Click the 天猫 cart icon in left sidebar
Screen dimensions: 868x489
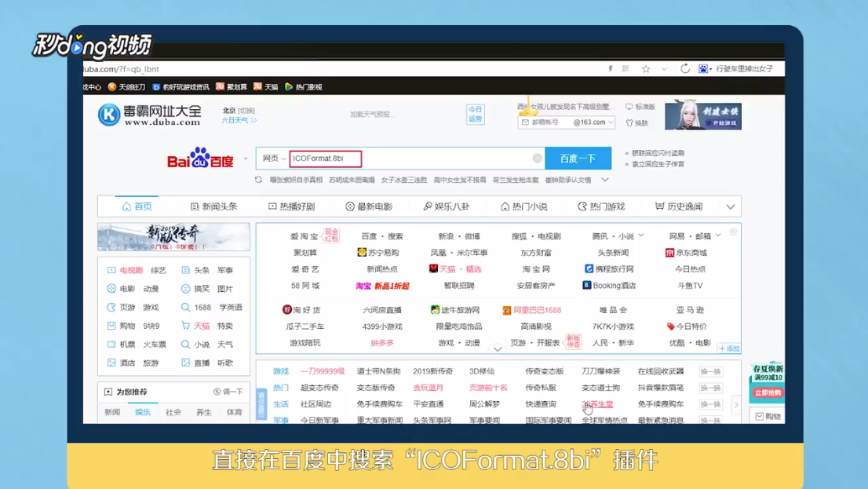click(185, 326)
